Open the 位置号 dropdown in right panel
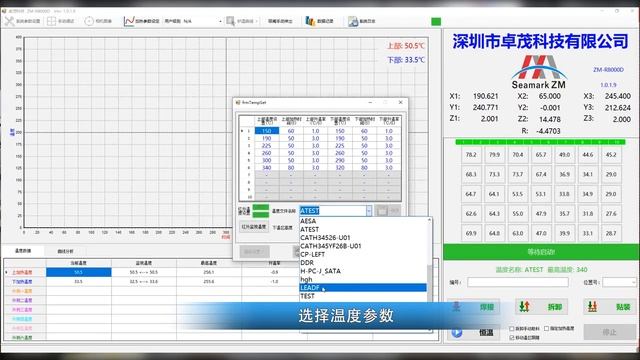 click(x=633, y=282)
